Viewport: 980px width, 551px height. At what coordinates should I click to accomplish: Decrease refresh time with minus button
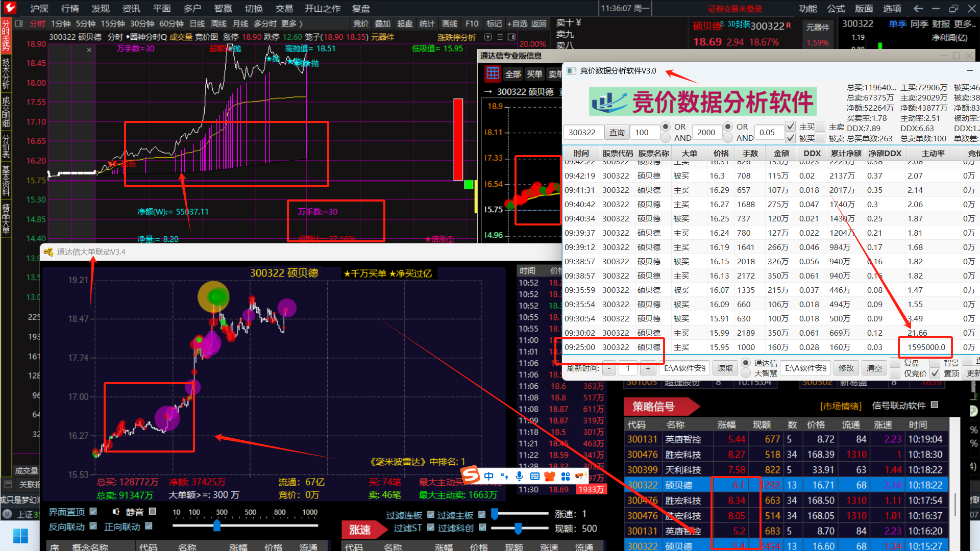609,368
